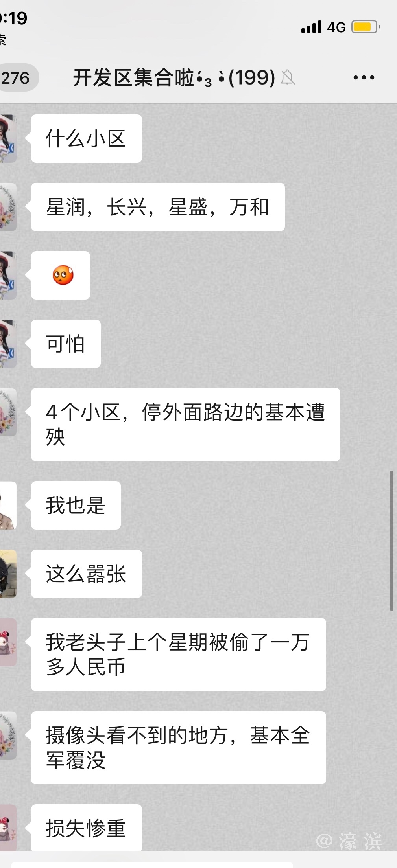Tap the 4G signal strength indicator
This screenshot has width=397, height=868.
coord(323,27)
